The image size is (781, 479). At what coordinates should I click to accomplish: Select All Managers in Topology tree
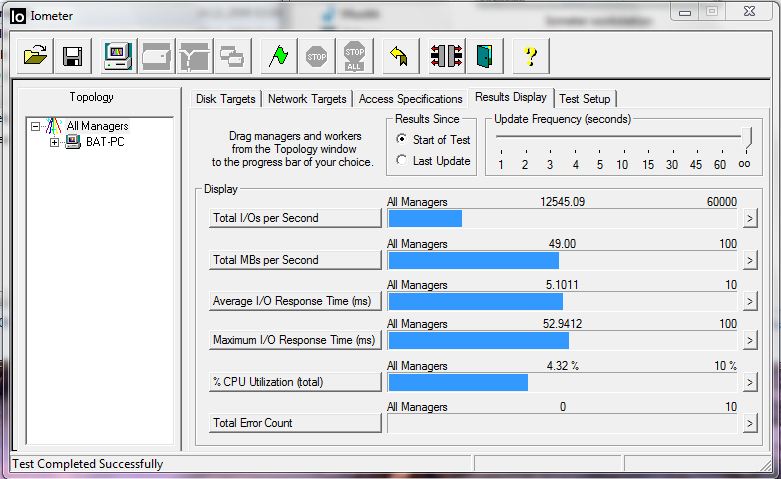[x=97, y=126]
